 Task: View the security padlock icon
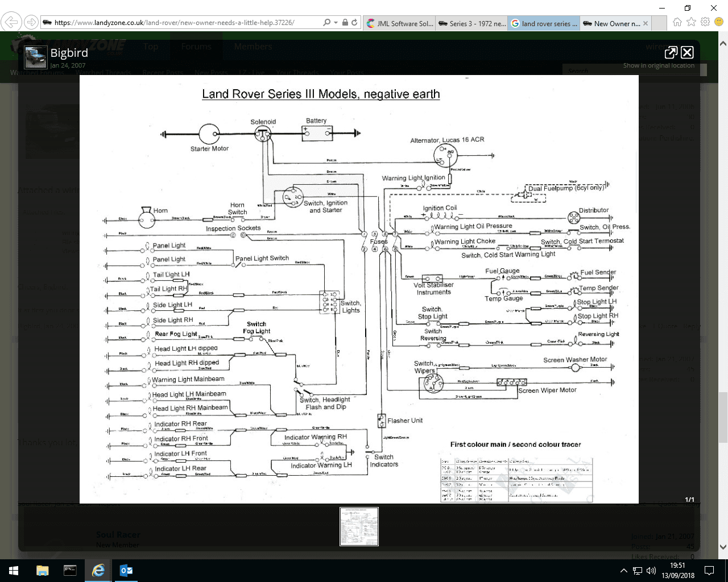click(344, 23)
